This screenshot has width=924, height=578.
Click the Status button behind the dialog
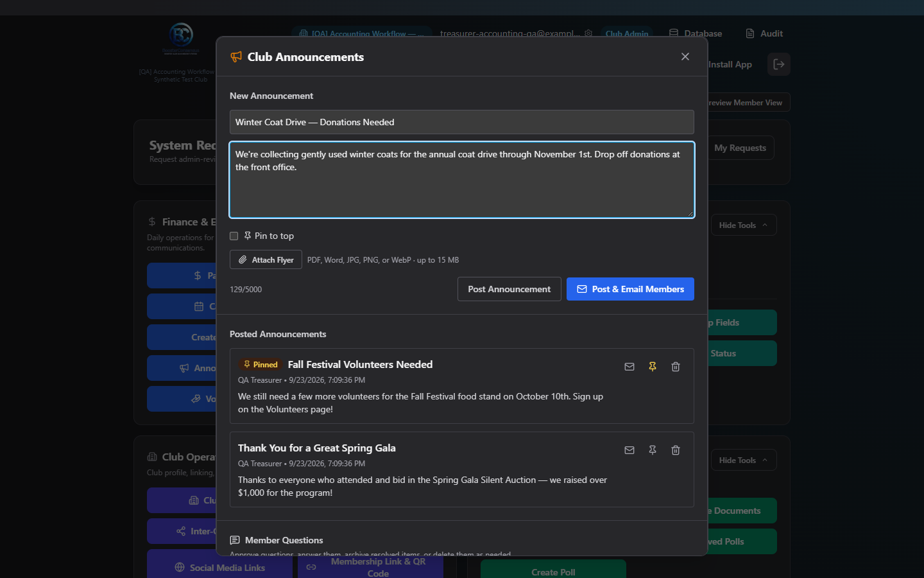pos(742,353)
